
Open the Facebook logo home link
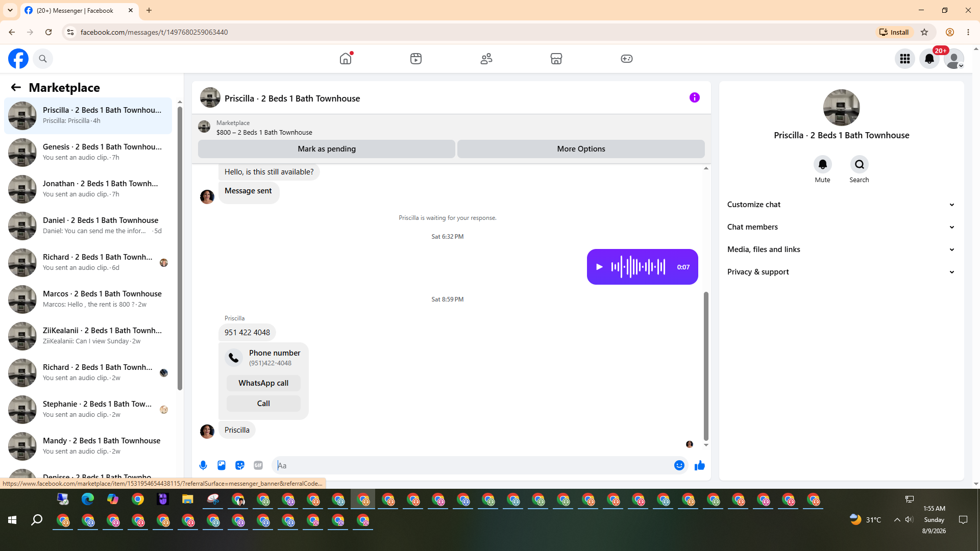tap(18, 59)
